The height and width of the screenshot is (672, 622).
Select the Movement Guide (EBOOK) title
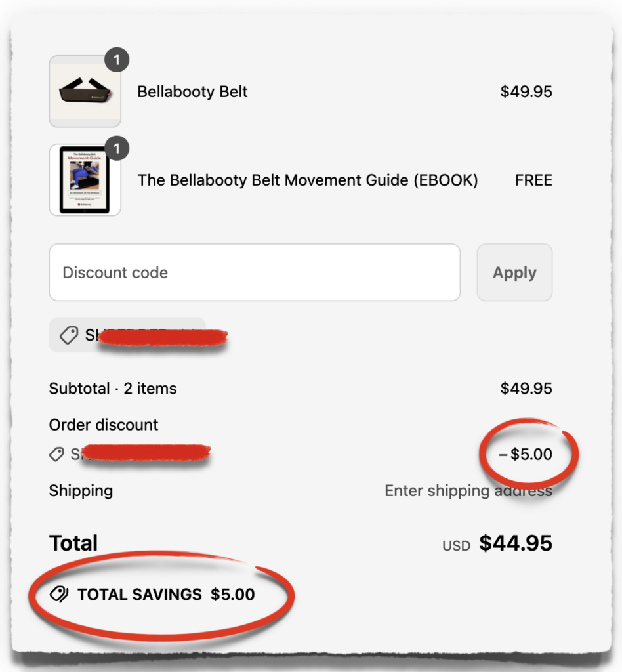pos(307,180)
